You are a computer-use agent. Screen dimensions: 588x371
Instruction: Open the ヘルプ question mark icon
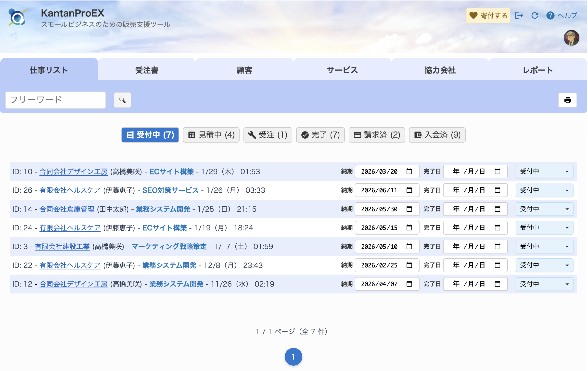click(x=550, y=15)
